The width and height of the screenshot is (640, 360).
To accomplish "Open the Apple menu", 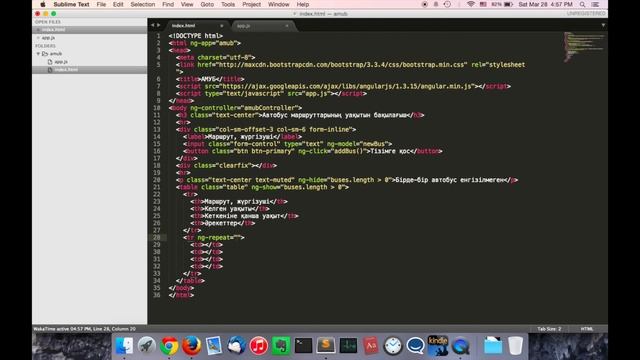I will click(x=42, y=4).
